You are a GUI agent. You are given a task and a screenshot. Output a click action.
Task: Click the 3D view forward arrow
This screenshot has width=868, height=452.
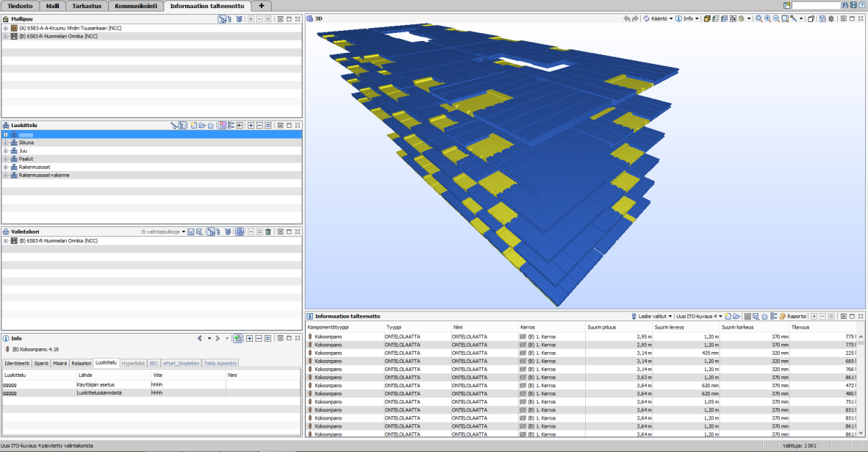click(x=635, y=19)
